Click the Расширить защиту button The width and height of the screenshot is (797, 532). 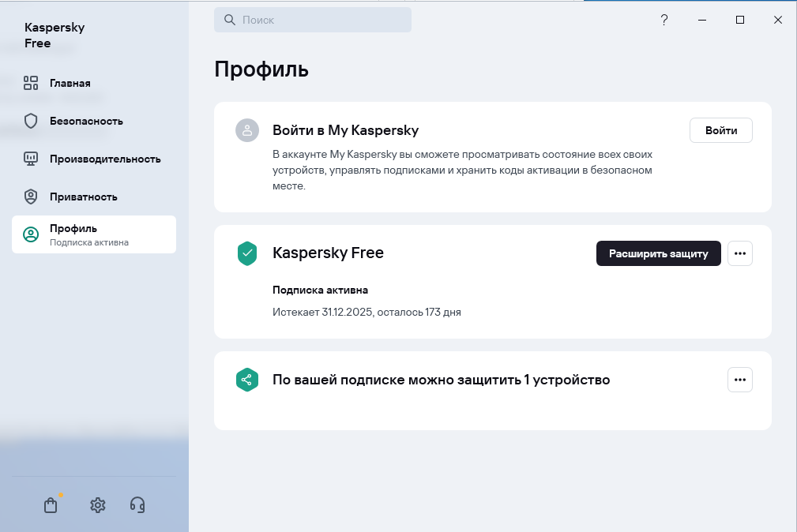(659, 253)
